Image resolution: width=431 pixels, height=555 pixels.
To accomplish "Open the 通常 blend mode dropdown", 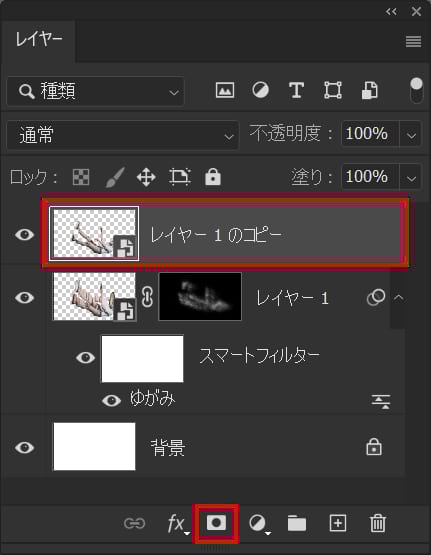I will 123,135.
